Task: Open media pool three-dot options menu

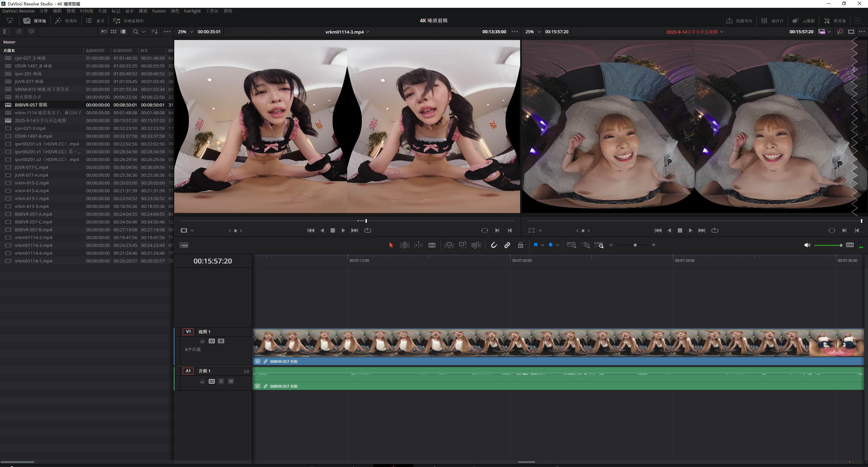Action: pyautogui.click(x=167, y=32)
